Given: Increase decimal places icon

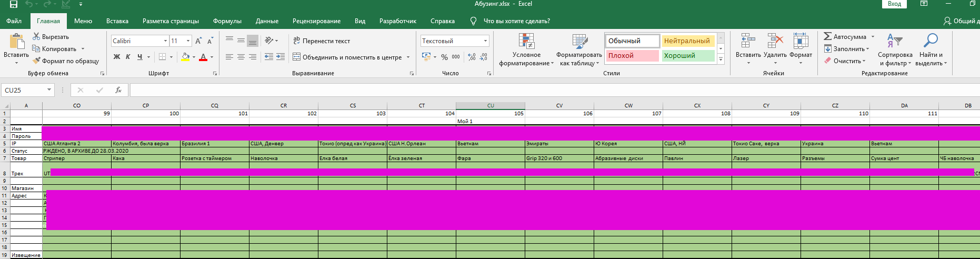Looking at the screenshot, I should 472,57.
